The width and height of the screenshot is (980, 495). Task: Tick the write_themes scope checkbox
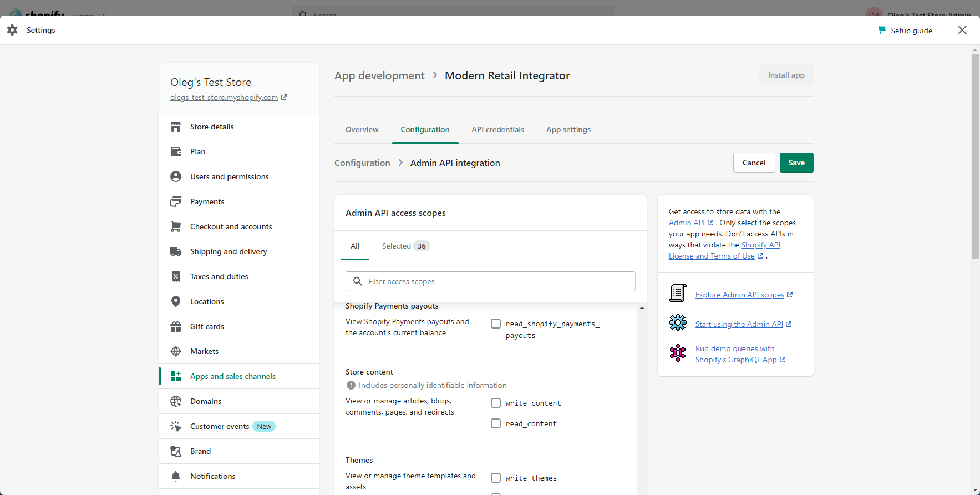496,478
